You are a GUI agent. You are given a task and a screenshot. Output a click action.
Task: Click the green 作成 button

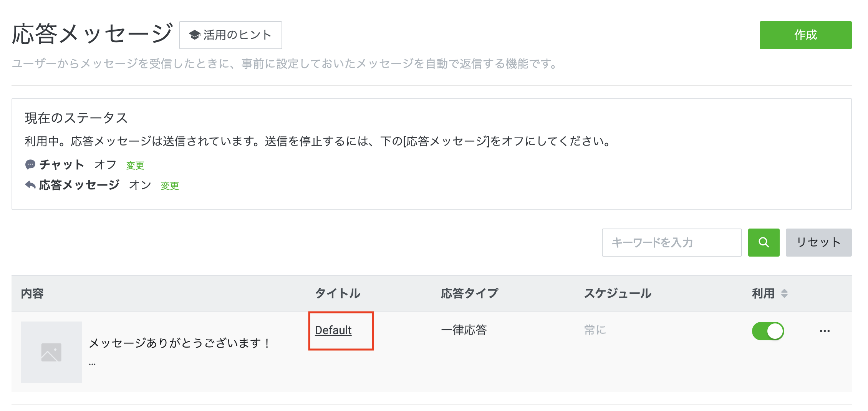(x=805, y=35)
